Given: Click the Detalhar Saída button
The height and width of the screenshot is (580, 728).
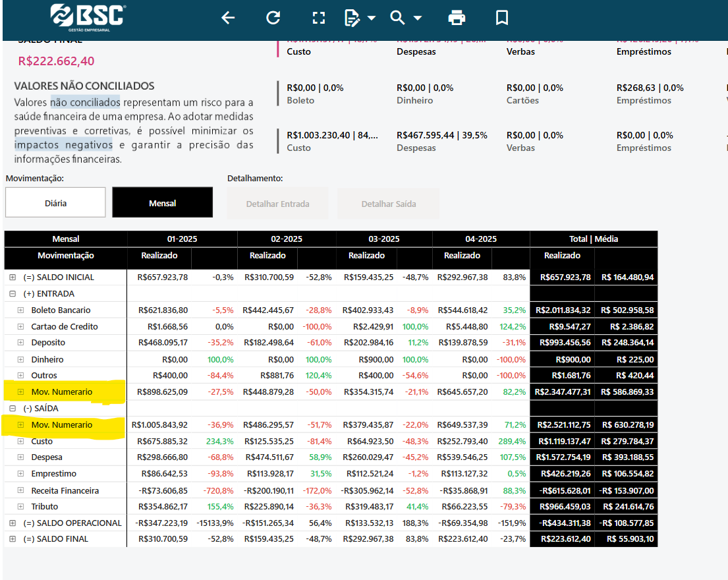Looking at the screenshot, I should tap(389, 204).
